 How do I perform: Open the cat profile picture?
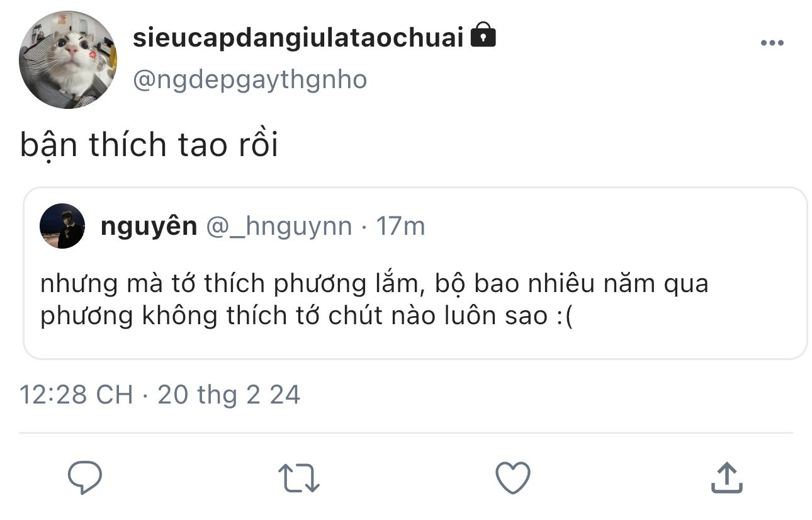point(68,60)
